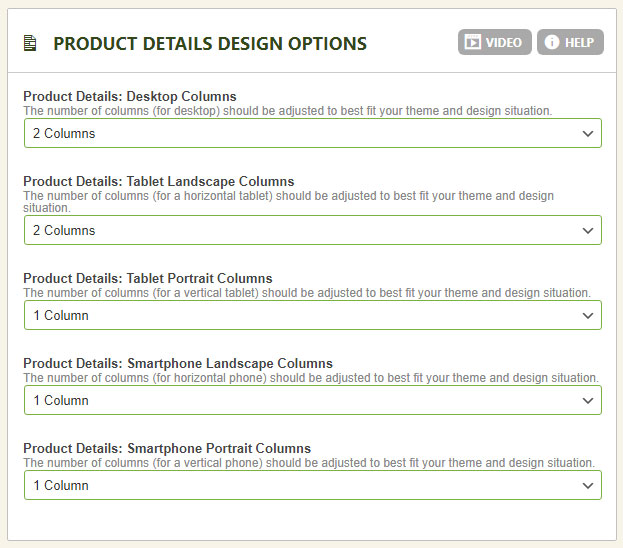The image size is (623, 548).
Task: Open the Desktop Columns dropdown
Action: pos(312,133)
